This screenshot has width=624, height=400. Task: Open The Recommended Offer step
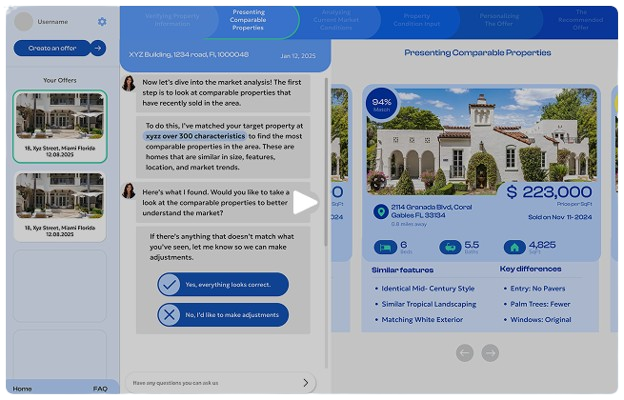pyautogui.click(x=581, y=20)
